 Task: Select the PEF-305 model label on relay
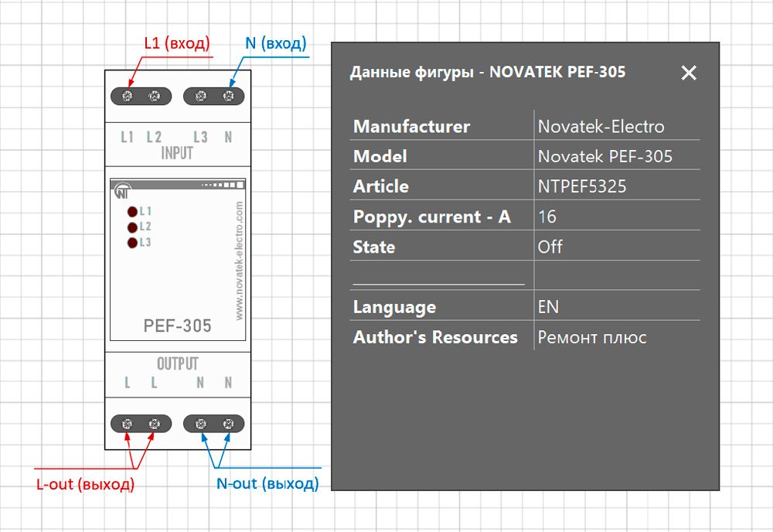(178, 326)
